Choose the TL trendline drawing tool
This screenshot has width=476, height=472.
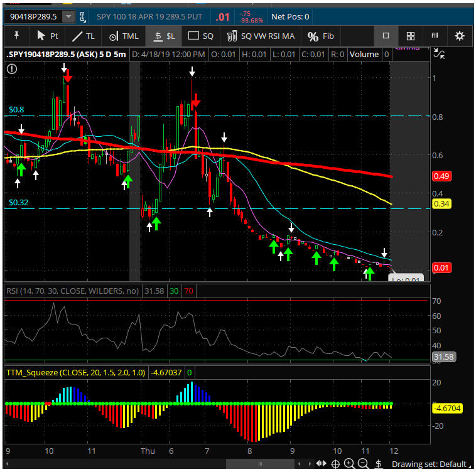tap(84, 36)
